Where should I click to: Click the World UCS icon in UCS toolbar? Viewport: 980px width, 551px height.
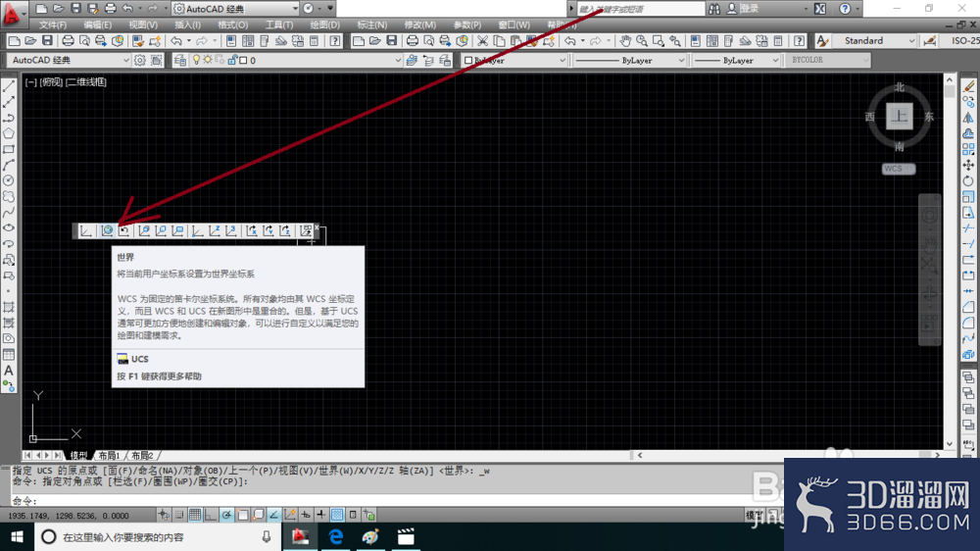tap(108, 230)
